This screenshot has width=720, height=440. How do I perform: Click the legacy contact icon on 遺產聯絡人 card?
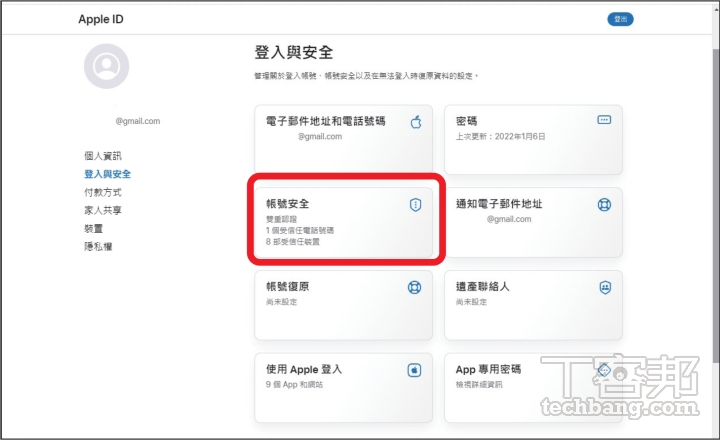coord(605,288)
